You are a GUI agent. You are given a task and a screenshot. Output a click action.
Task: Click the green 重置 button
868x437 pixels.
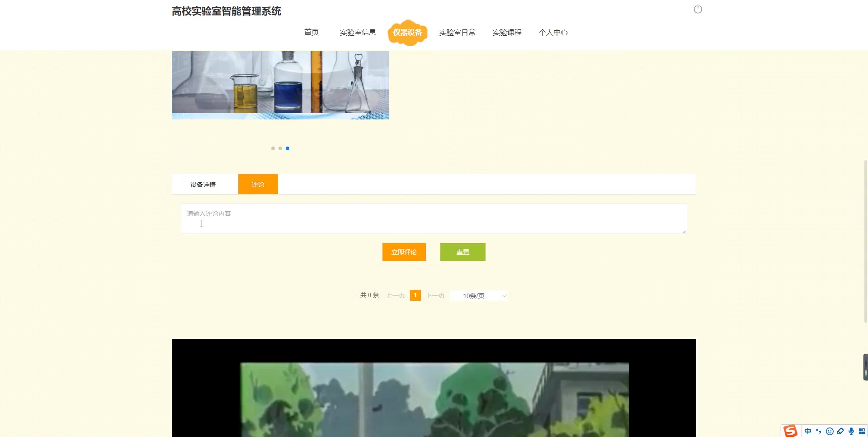[463, 252]
